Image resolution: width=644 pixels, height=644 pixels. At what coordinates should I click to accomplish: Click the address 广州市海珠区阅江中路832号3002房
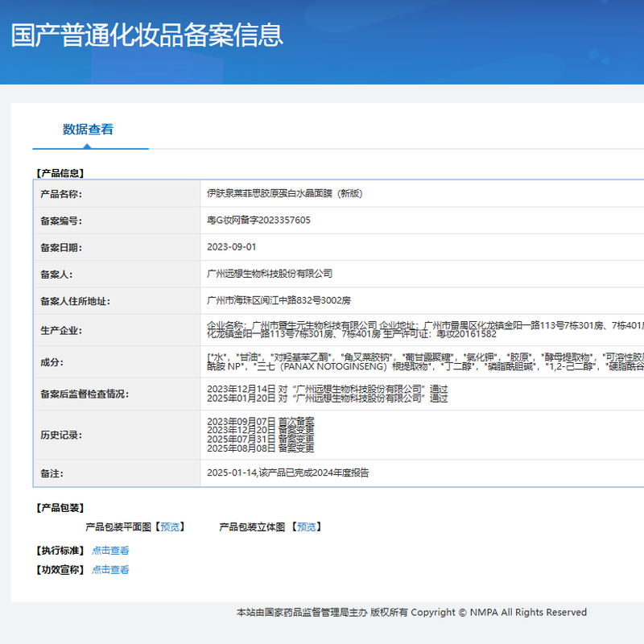pyautogui.click(x=279, y=301)
